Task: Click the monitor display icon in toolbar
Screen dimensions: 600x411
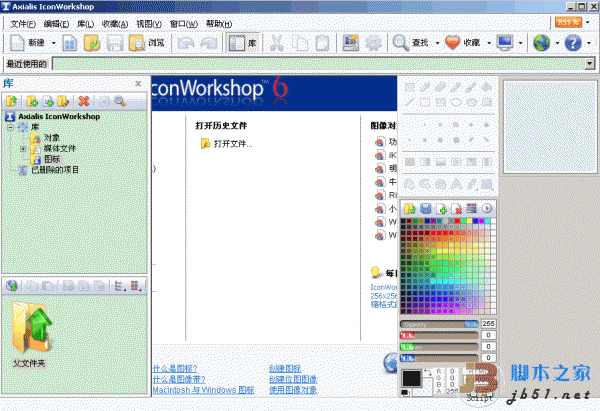Action: tap(505, 43)
